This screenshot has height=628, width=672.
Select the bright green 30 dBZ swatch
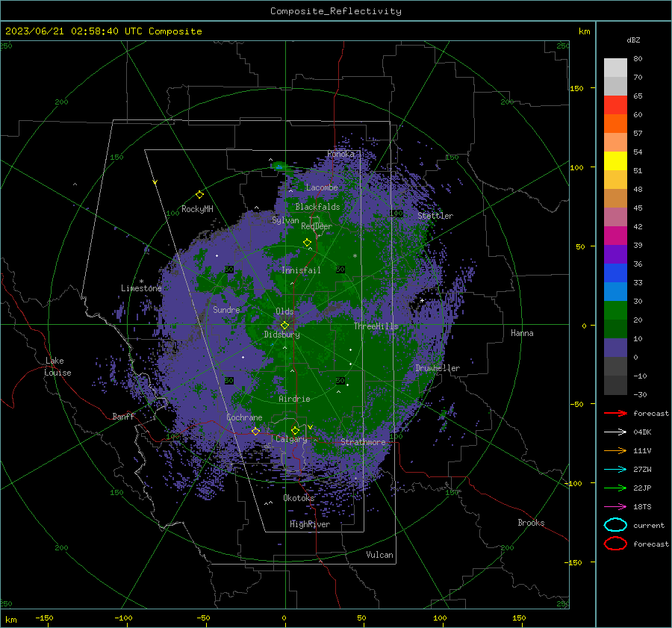tap(615, 310)
